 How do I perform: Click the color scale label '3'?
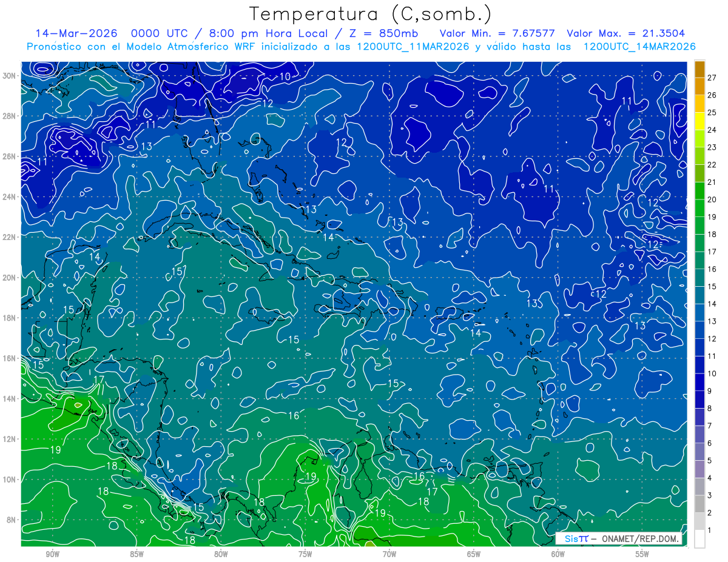pos(710,495)
